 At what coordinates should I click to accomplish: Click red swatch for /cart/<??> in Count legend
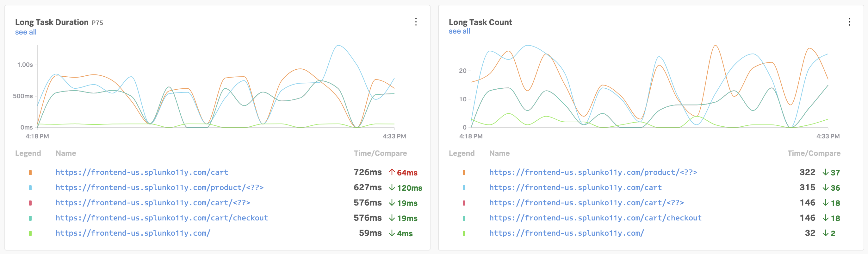[x=464, y=203]
